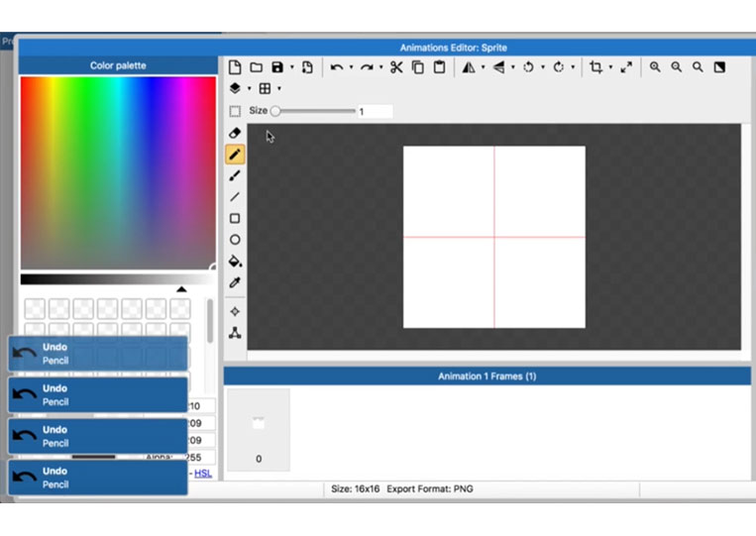Cut selection with scissors icon
This screenshot has height=536, width=756.
pyautogui.click(x=396, y=67)
